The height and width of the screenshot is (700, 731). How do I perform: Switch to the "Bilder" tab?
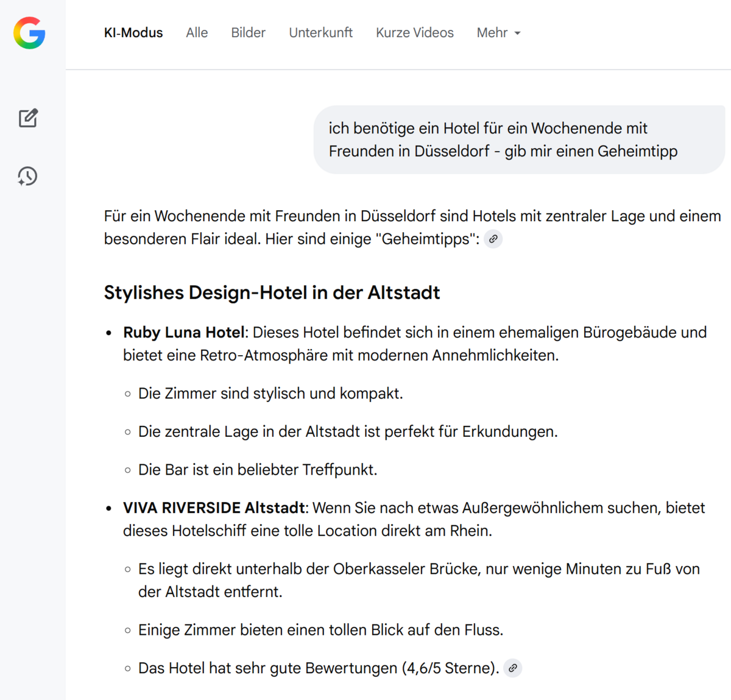click(248, 33)
